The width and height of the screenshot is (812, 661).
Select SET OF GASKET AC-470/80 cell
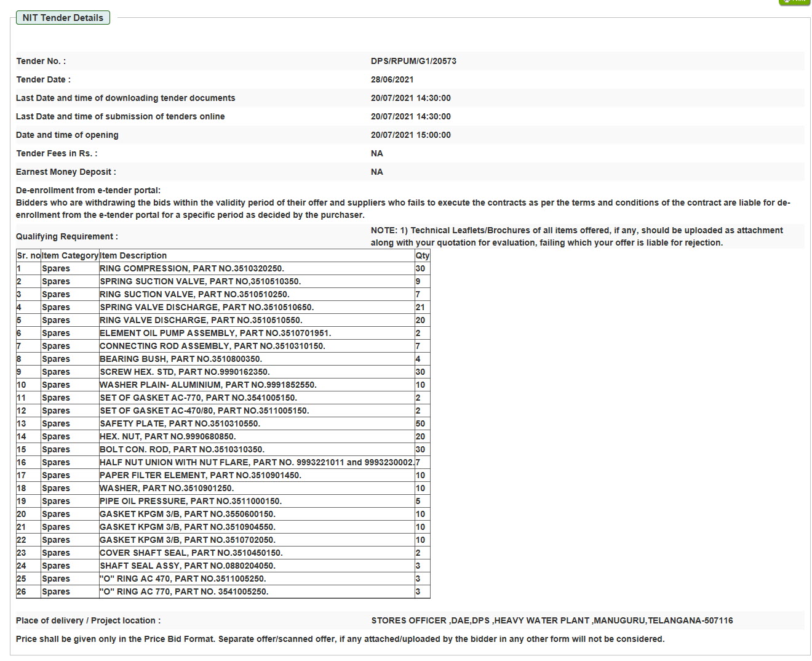pyautogui.click(x=257, y=411)
